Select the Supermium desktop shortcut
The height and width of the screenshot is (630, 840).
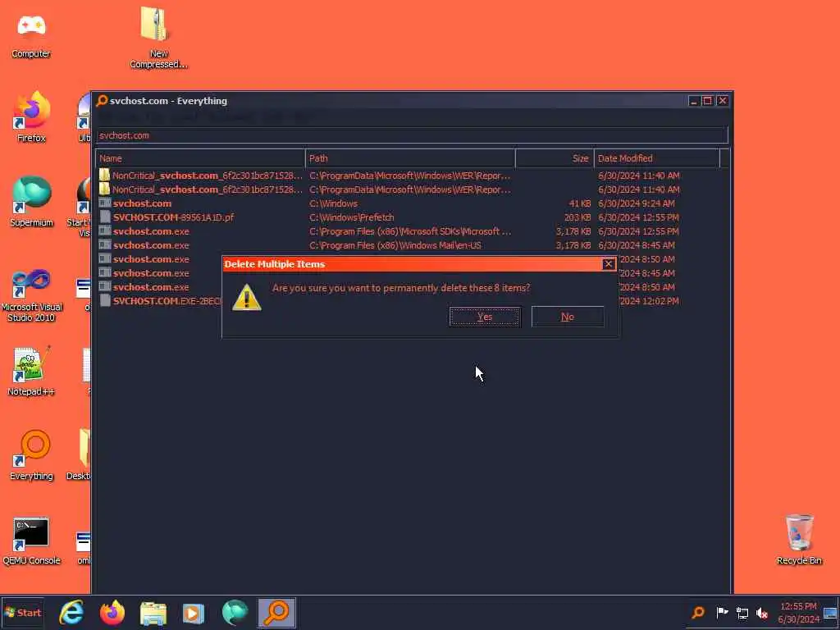click(31, 202)
